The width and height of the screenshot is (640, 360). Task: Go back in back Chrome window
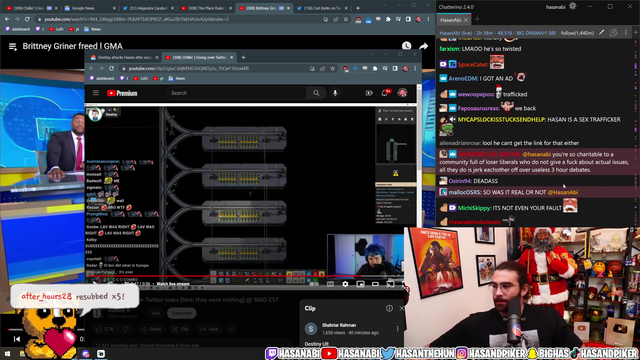coord(7,19)
